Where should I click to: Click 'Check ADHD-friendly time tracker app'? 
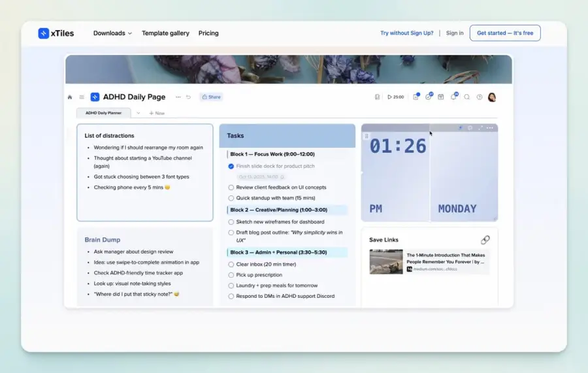(139, 273)
